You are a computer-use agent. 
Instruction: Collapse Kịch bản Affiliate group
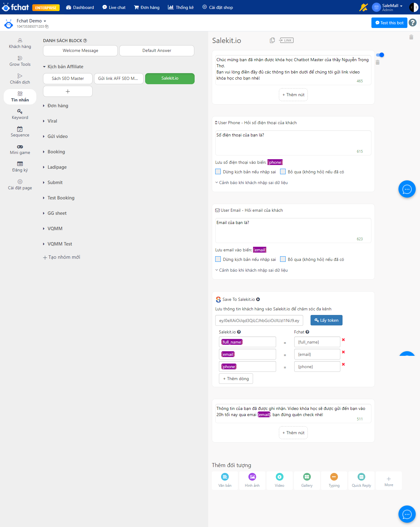click(x=63, y=67)
